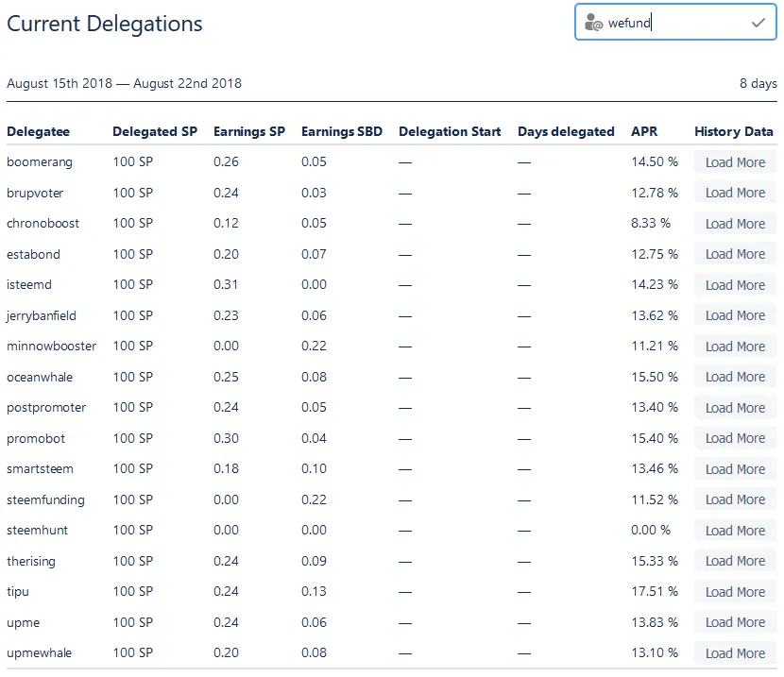Select the tipu delegatee name
The image size is (784, 677).
[x=18, y=592]
